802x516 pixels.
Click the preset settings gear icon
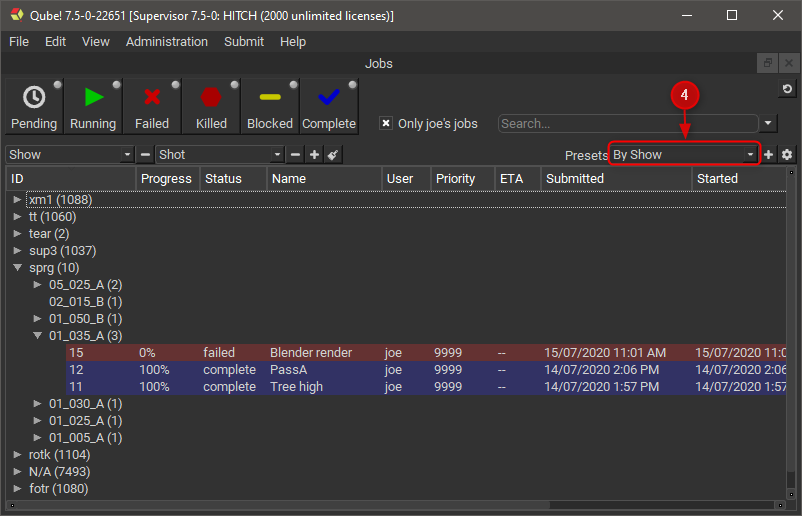787,155
